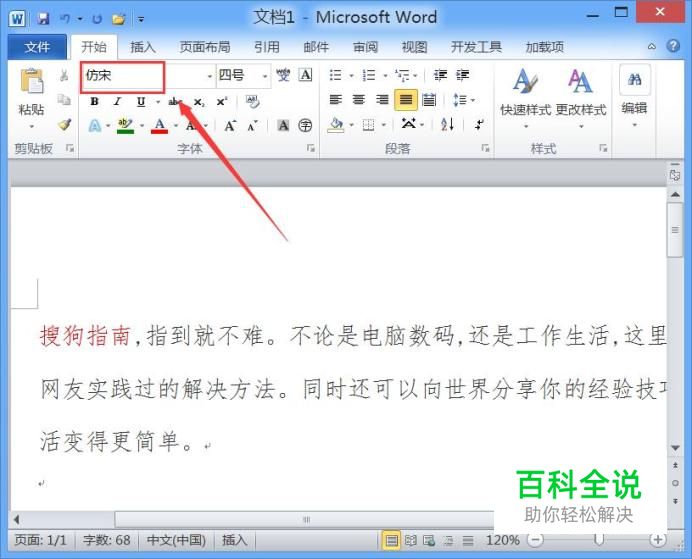Open the multilevel list dropdown
This screenshot has width=692, height=559.
[415, 76]
